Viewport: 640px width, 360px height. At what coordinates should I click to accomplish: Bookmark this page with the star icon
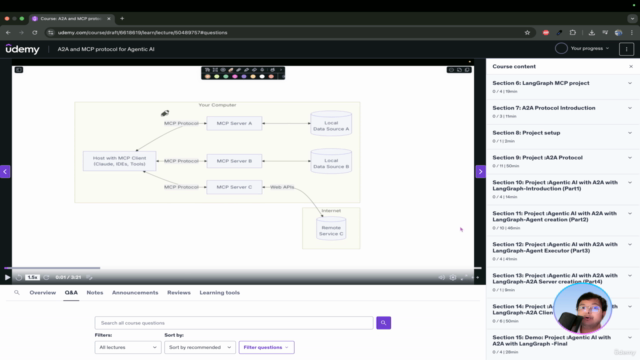527,33
